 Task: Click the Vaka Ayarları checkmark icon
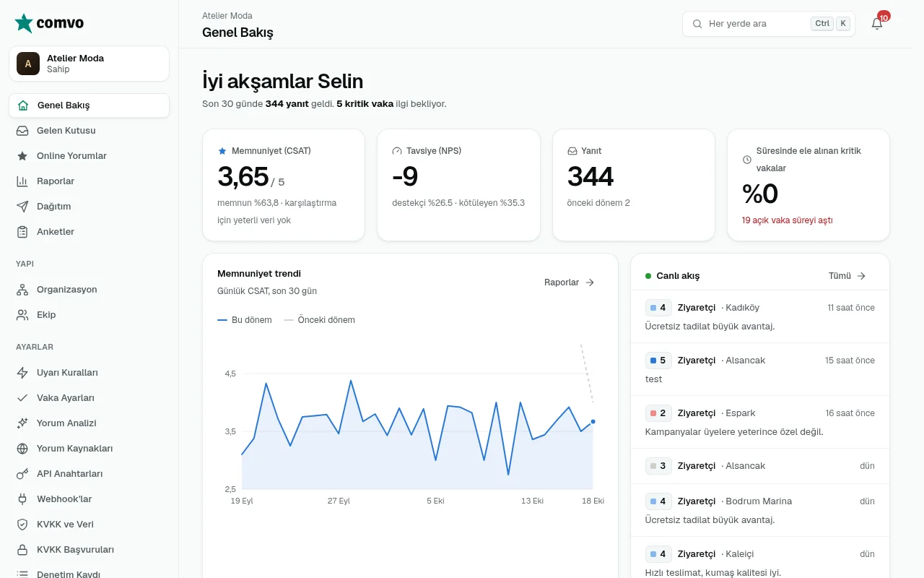(x=23, y=398)
